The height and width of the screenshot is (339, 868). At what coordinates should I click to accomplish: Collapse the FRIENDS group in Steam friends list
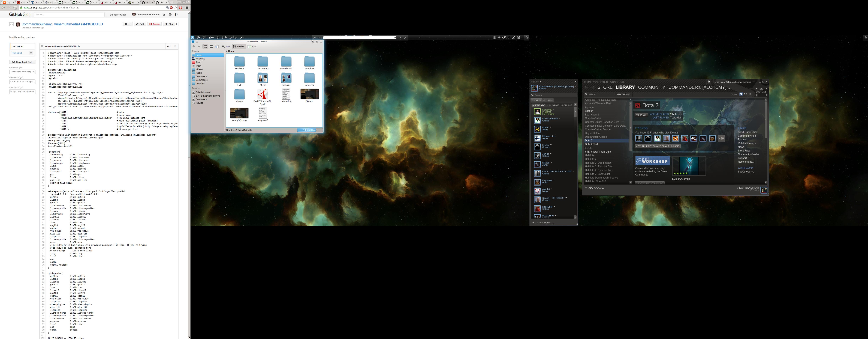(x=533, y=105)
